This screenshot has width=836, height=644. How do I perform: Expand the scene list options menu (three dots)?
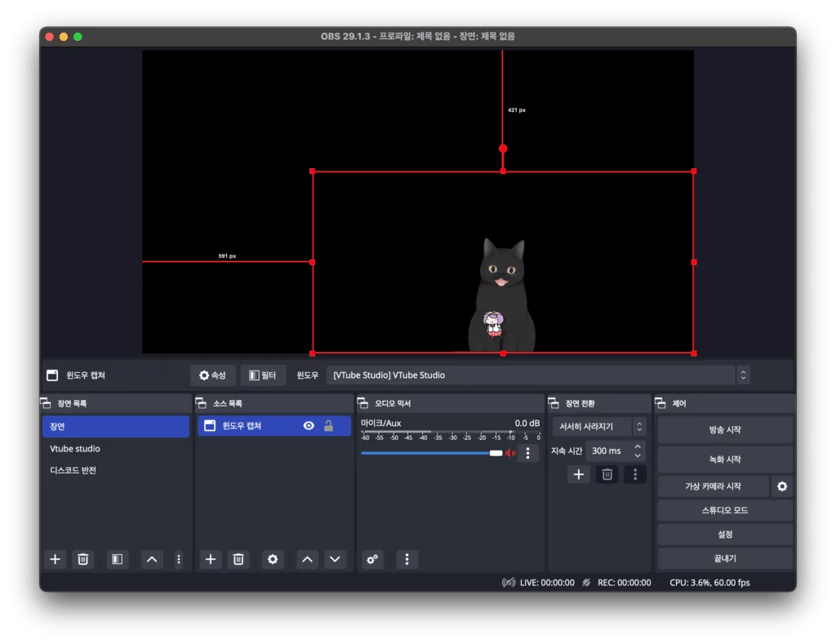(179, 559)
